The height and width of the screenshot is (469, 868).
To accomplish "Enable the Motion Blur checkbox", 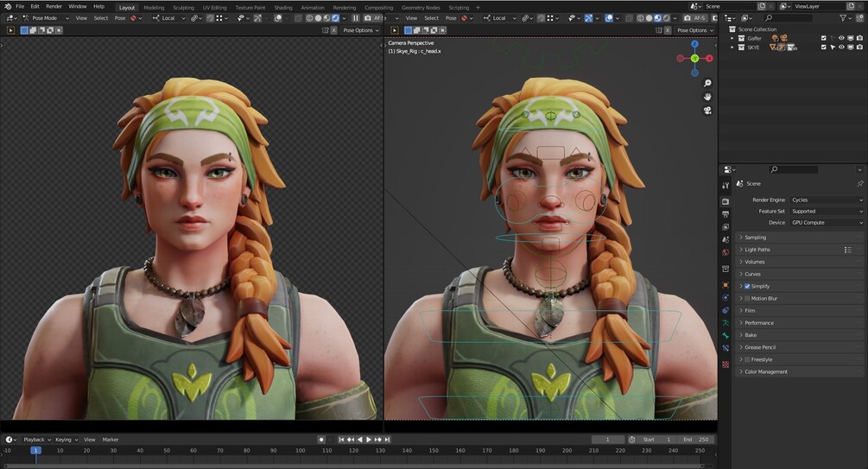I will [x=747, y=299].
